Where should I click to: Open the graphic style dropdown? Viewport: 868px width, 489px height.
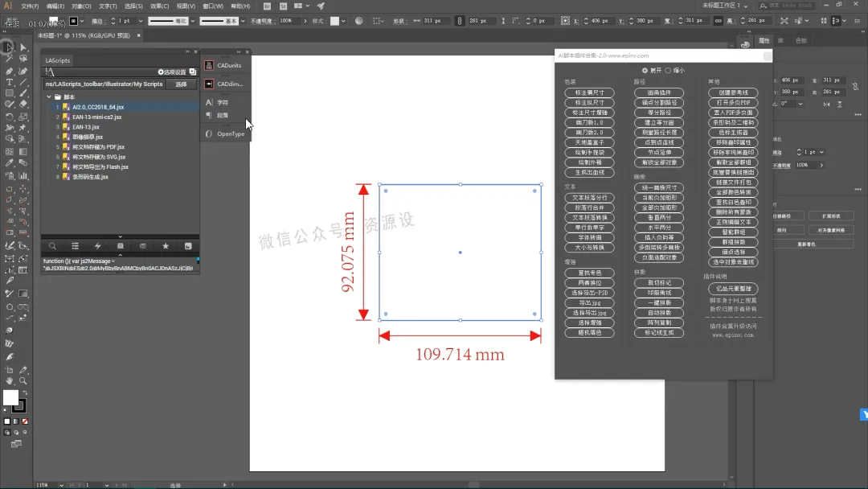[x=343, y=21]
